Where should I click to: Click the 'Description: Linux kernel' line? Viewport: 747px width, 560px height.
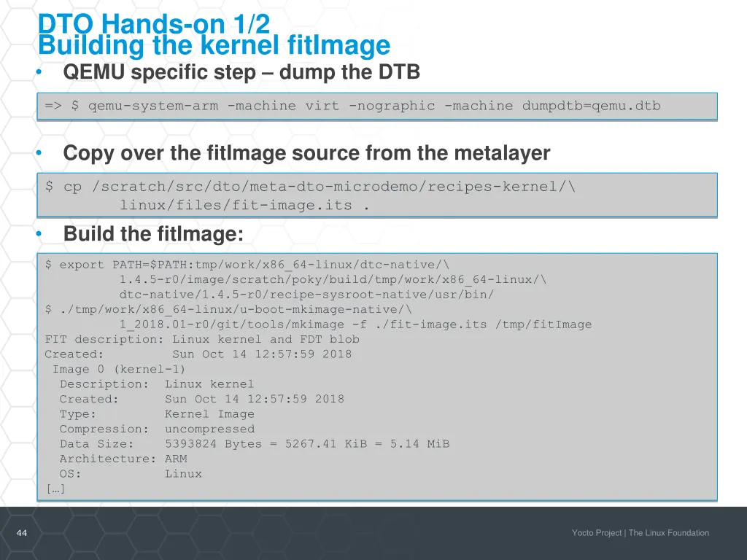point(157,384)
